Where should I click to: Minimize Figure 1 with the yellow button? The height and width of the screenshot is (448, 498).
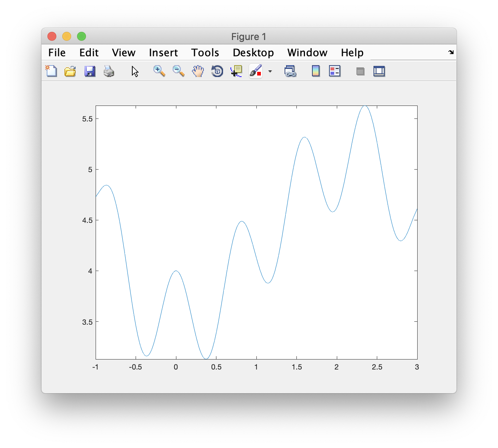coord(67,36)
